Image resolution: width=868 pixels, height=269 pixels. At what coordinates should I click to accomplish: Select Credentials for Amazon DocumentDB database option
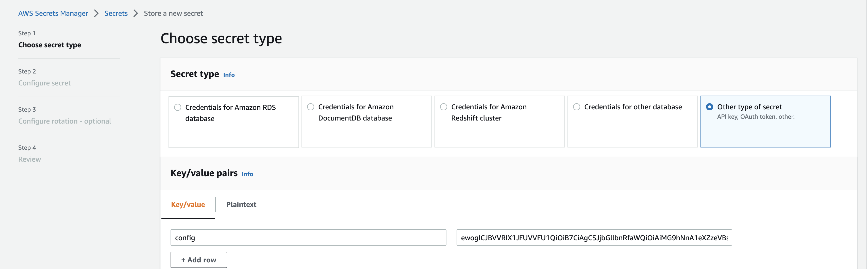pyautogui.click(x=311, y=107)
